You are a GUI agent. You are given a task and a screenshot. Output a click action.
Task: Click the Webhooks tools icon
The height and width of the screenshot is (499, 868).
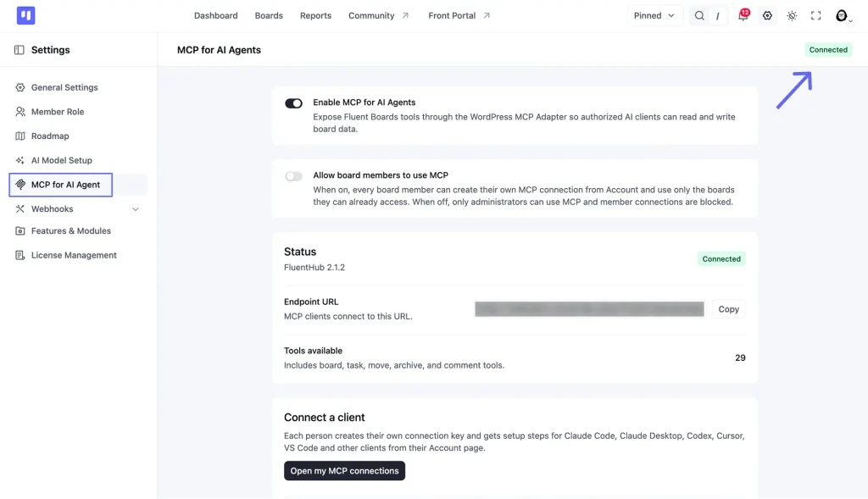coord(20,209)
